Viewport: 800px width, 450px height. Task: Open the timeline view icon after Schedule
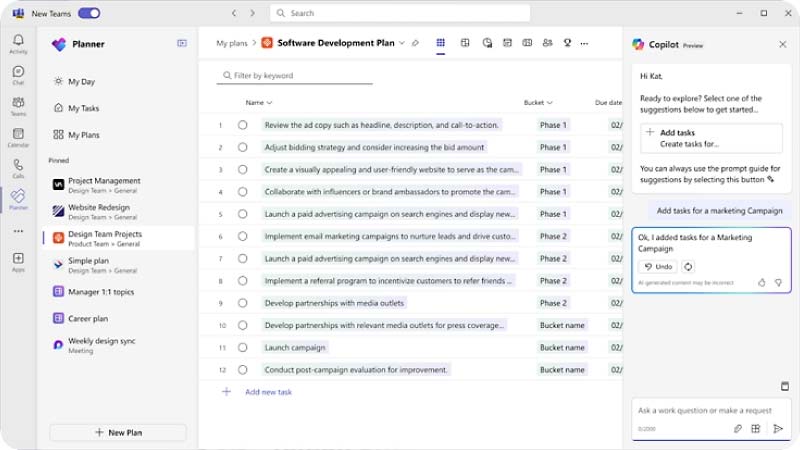click(x=528, y=43)
